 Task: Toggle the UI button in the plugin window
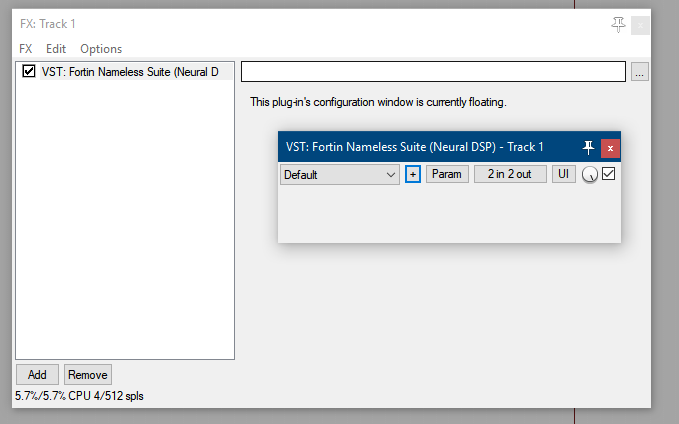coord(564,174)
